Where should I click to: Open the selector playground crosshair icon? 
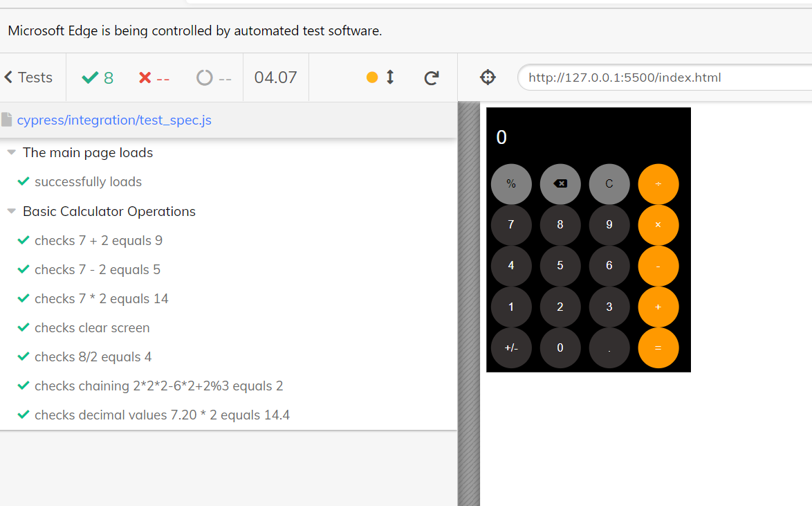tap(488, 78)
